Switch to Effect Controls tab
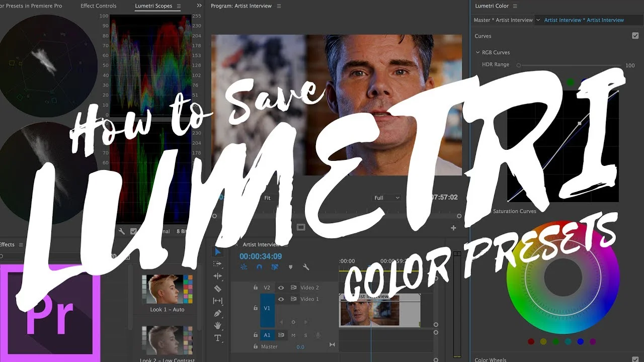 pos(99,6)
